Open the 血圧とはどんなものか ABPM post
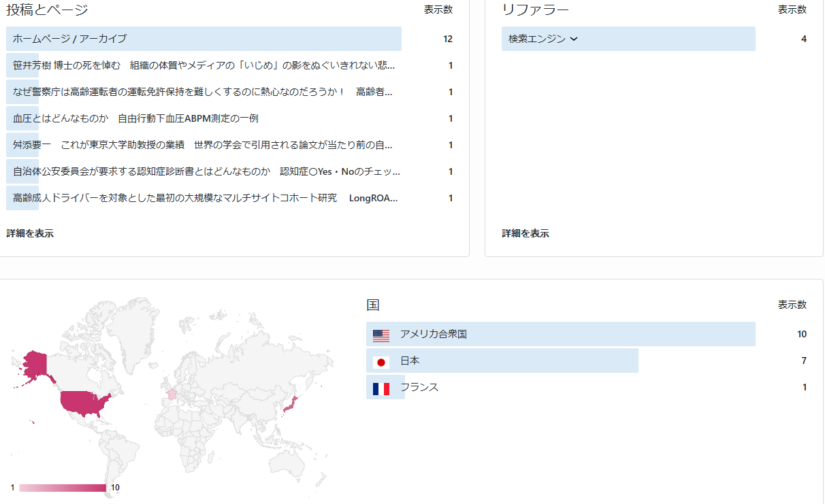Image resolution: width=825 pixels, height=504 pixels. [135, 118]
